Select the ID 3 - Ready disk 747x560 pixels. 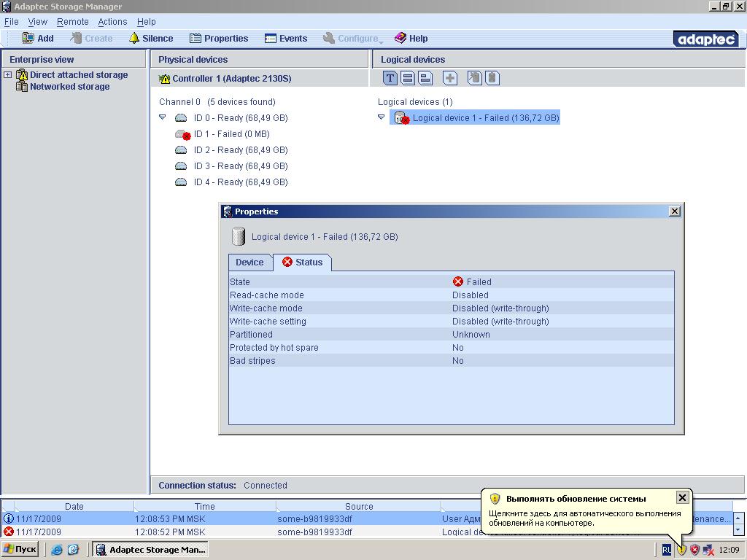click(x=240, y=166)
